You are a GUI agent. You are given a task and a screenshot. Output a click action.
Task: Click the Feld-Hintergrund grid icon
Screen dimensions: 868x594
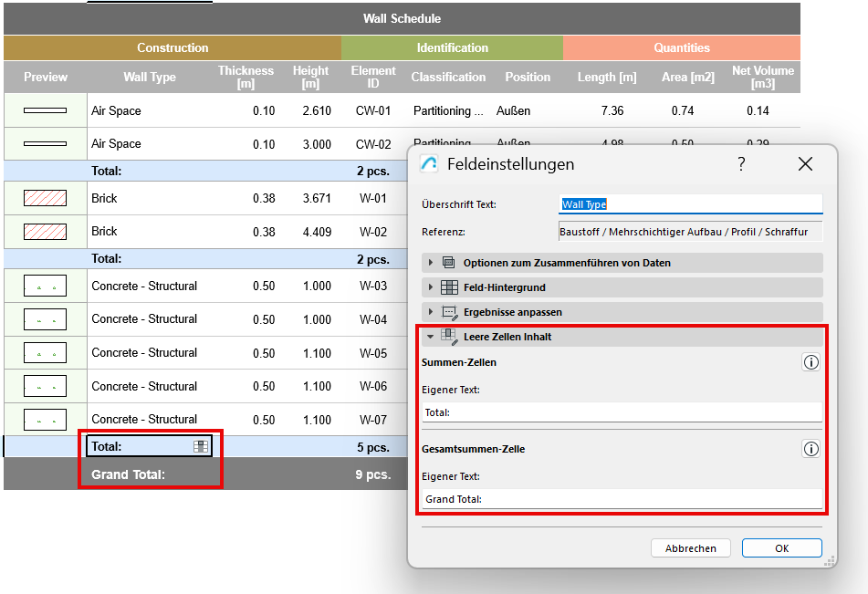(x=449, y=287)
